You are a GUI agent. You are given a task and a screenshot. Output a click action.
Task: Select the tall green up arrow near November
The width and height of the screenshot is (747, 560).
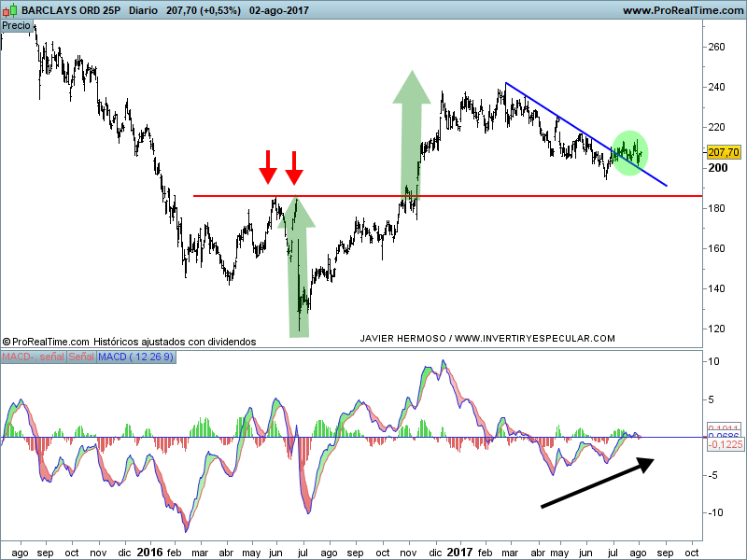[411, 131]
